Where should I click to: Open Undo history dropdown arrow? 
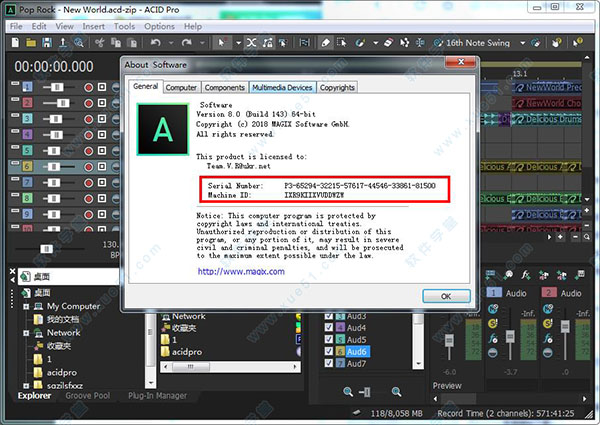(x=171, y=43)
